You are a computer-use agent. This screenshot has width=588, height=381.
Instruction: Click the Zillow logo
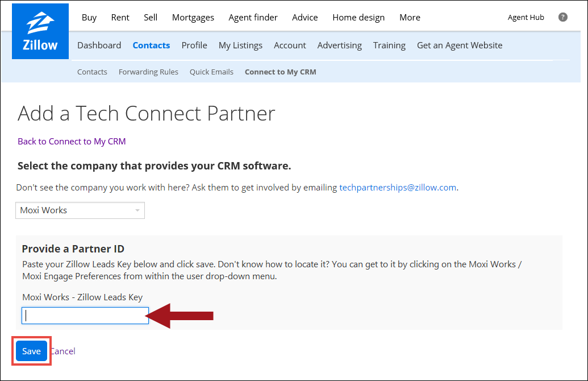tap(40, 31)
